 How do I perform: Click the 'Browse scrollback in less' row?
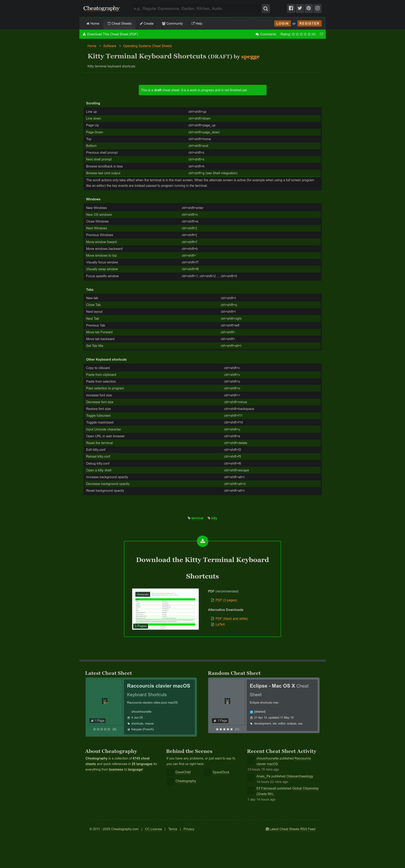click(202, 166)
